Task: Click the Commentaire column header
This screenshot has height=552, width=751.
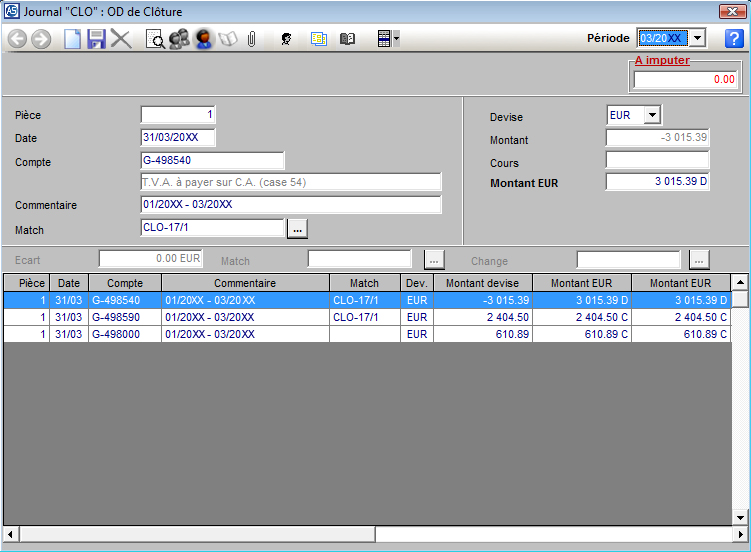Action: point(244,283)
